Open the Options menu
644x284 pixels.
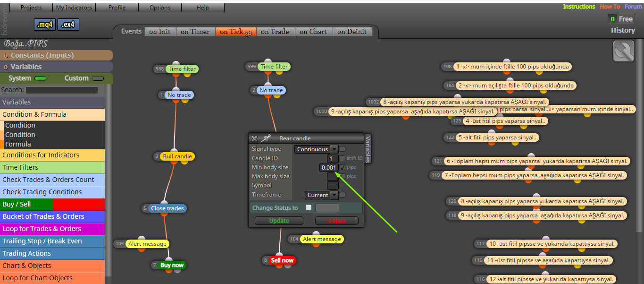click(x=160, y=8)
